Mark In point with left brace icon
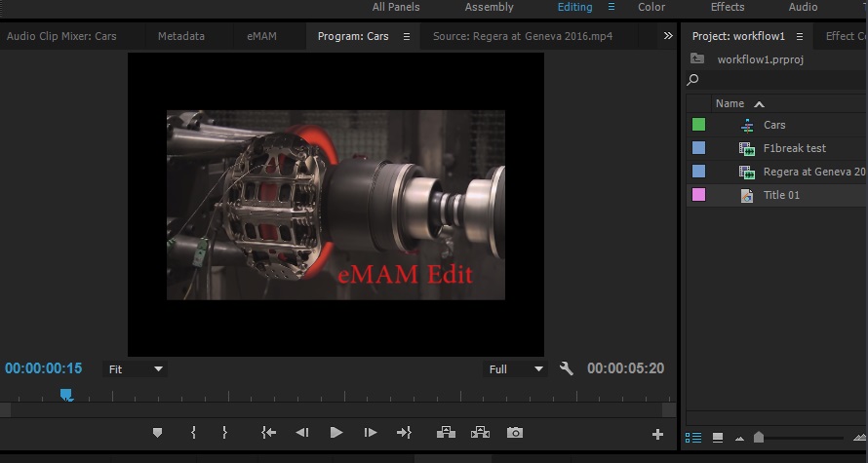Image resolution: width=868 pixels, height=463 pixels. click(x=193, y=433)
